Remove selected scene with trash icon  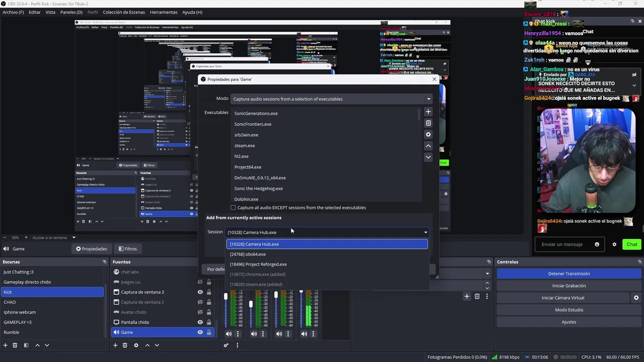point(15,345)
